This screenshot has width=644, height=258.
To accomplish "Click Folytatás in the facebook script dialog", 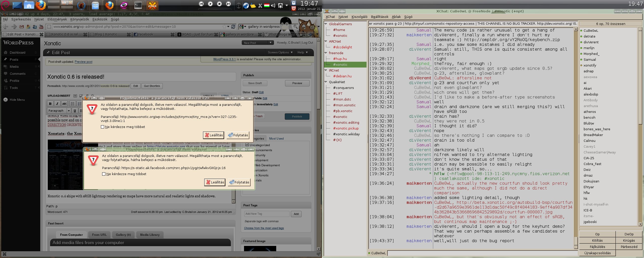I will [x=239, y=182].
